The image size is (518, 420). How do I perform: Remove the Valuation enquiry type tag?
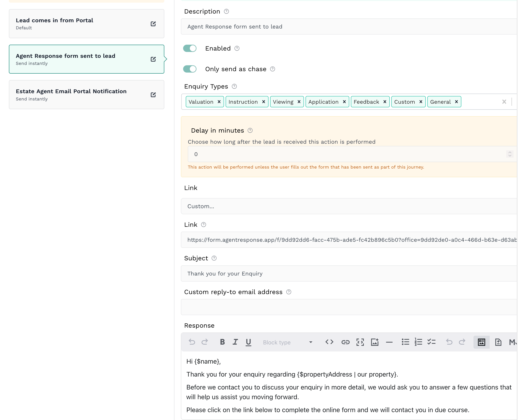[219, 102]
